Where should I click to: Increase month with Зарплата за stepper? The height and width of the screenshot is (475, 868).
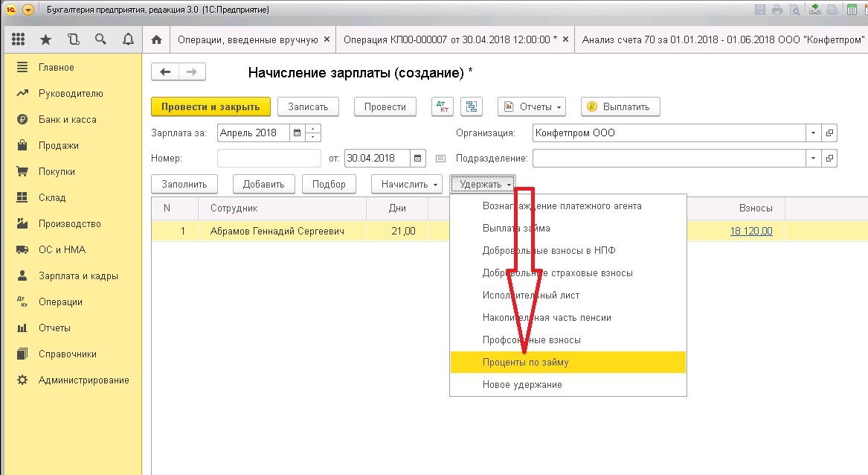pyautogui.click(x=313, y=129)
